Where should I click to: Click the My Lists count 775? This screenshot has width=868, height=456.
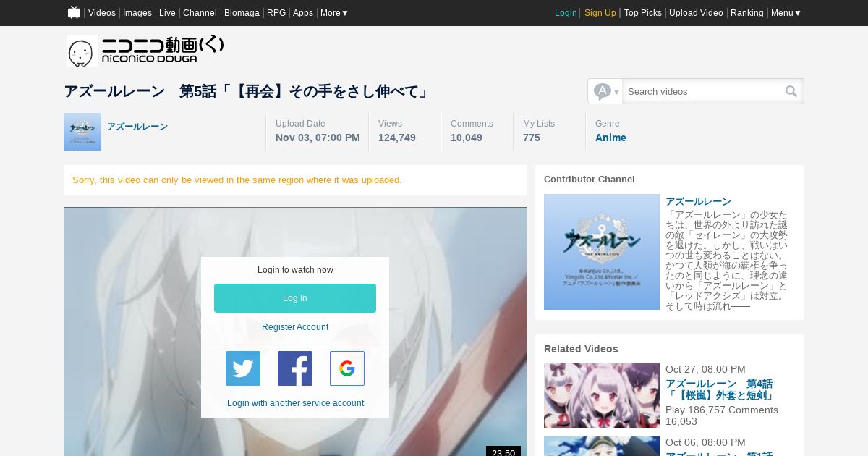point(532,138)
